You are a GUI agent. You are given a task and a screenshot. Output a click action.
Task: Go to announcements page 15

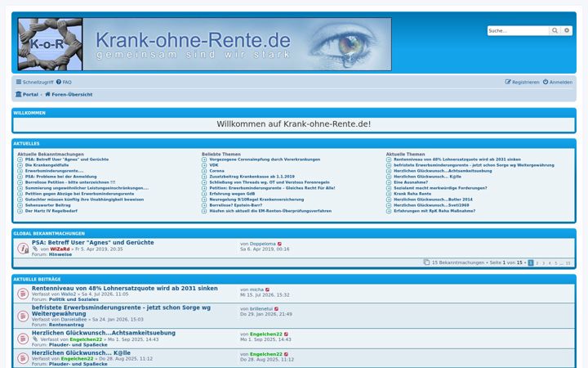pyautogui.click(x=568, y=263)
